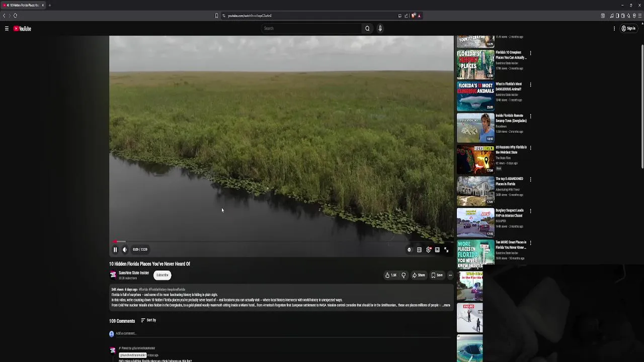Open menu for Burglary Suspect Leads FHP video

click(530, 211)
